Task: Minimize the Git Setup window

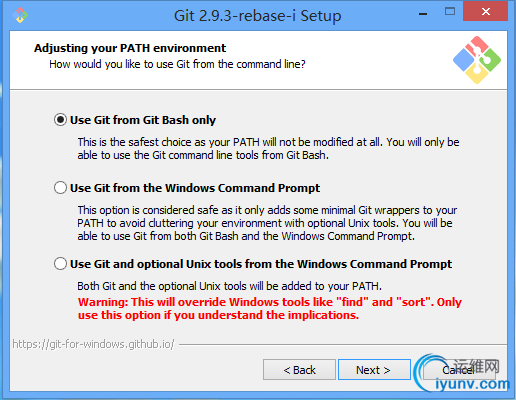Action: tap(423, 14)
